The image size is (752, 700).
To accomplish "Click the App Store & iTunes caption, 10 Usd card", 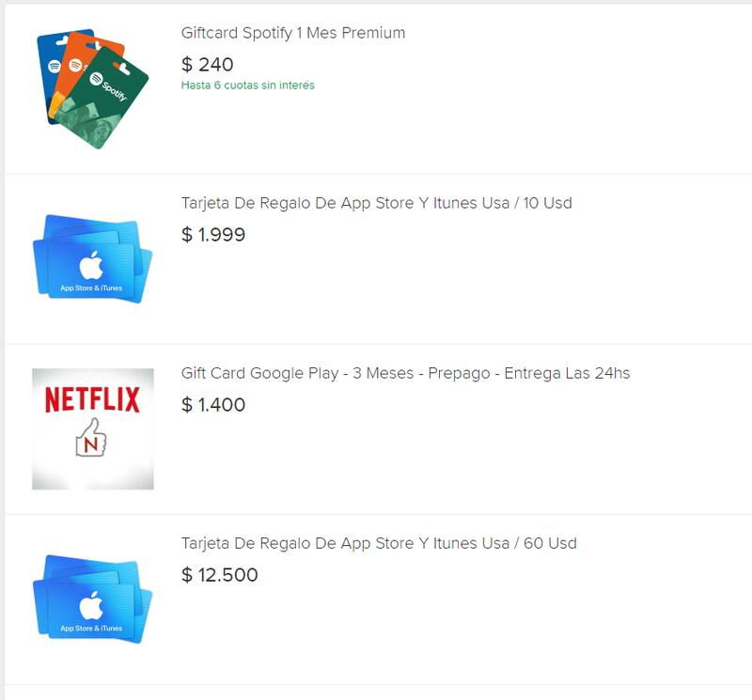I will point(91,288).
